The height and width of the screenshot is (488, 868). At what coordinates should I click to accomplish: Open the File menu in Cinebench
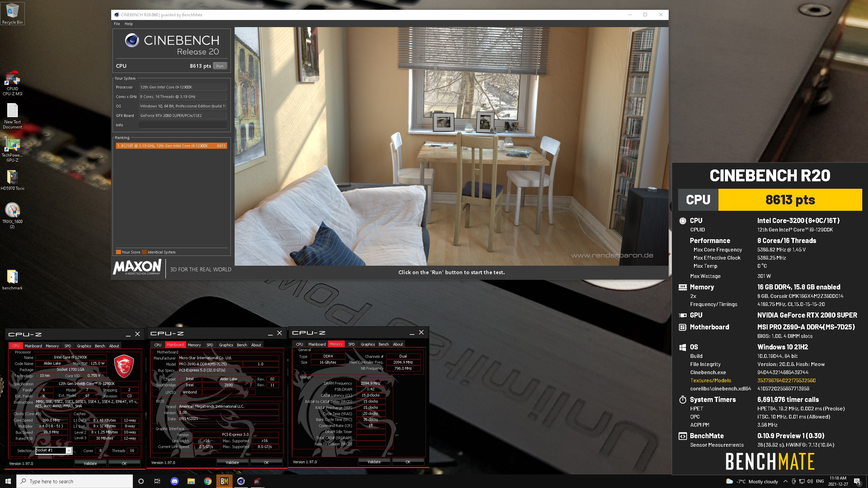tap(117, 24)
